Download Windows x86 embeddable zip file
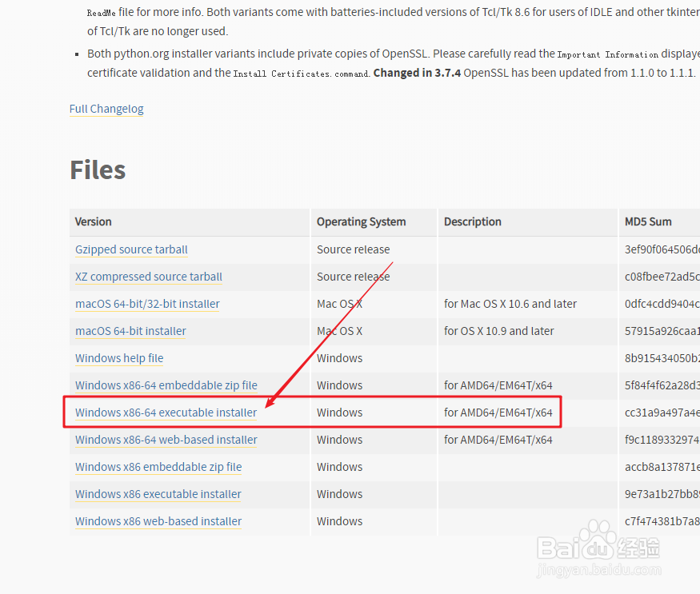 158,467
